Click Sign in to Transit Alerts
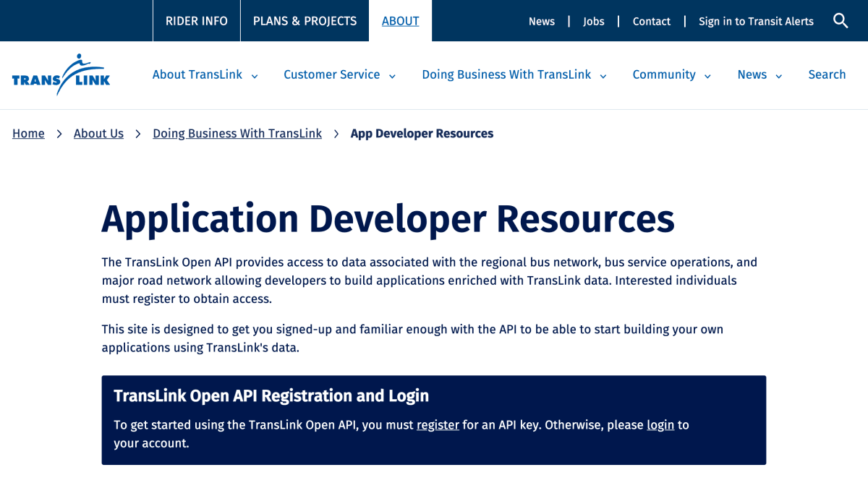This screenshot has width=868, height=488. tap(756, 22)
